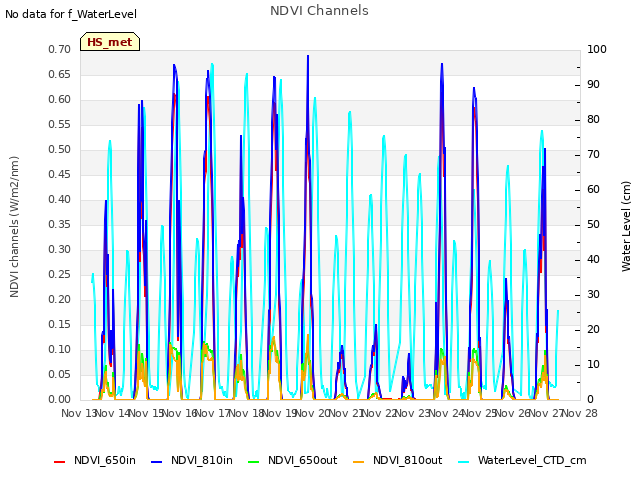Viewport: 640px width, 480px height.
Task: Click the 'No data for f_WaterLevel' message
Action: [x=71, y=14]
